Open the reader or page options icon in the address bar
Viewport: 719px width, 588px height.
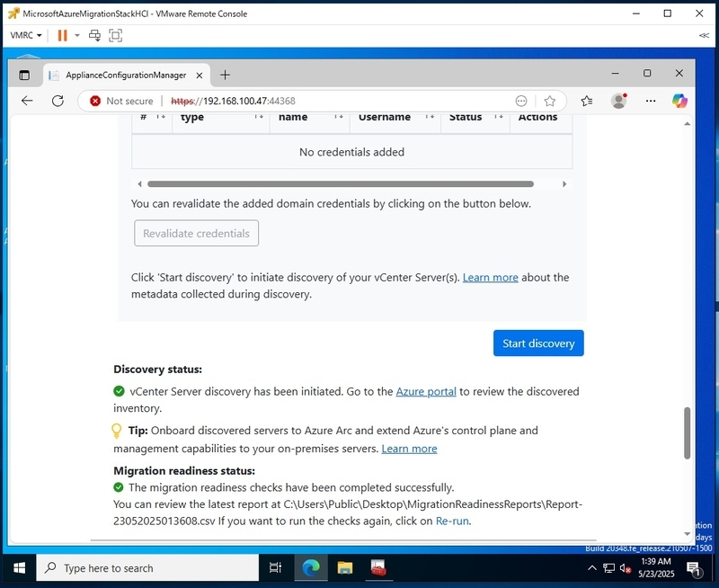click(521, 101)
